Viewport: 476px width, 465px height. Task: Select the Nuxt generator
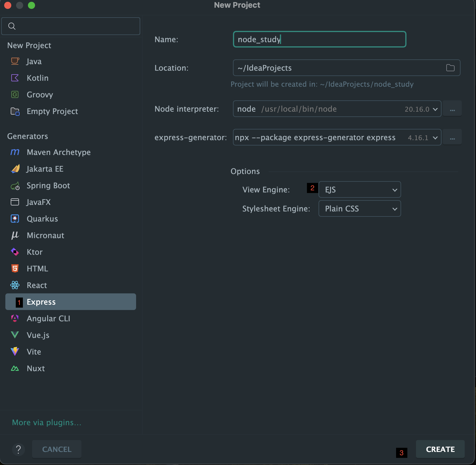click(x=71, y=368)
